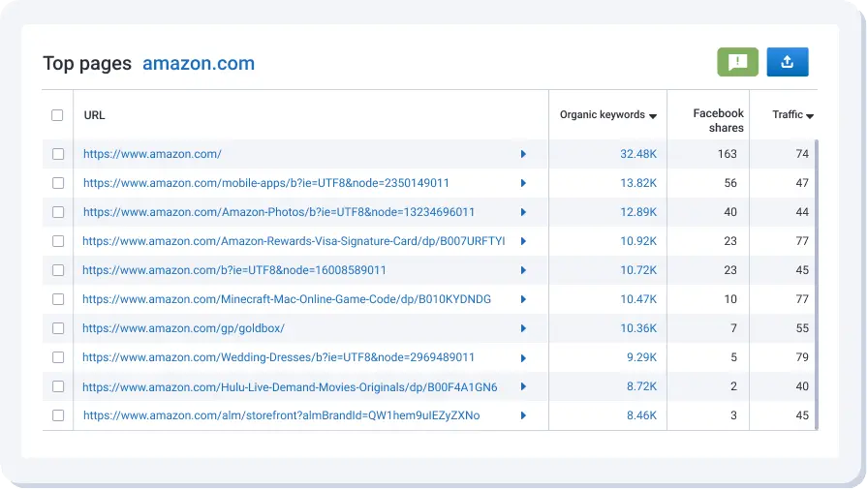Click the 13.82K organic keywords value
The height and width of the screenshot is (490, 868).
pyautogui.click(x=638, y=183)
